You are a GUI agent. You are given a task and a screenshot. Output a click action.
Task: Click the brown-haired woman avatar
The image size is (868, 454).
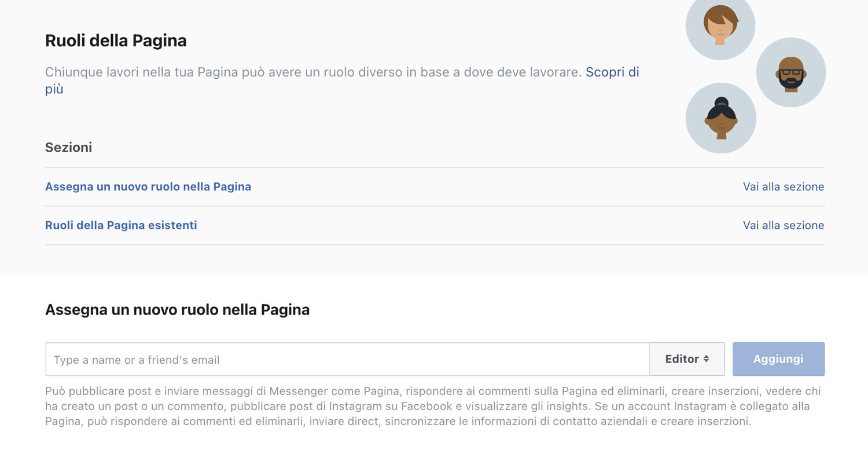720,25
